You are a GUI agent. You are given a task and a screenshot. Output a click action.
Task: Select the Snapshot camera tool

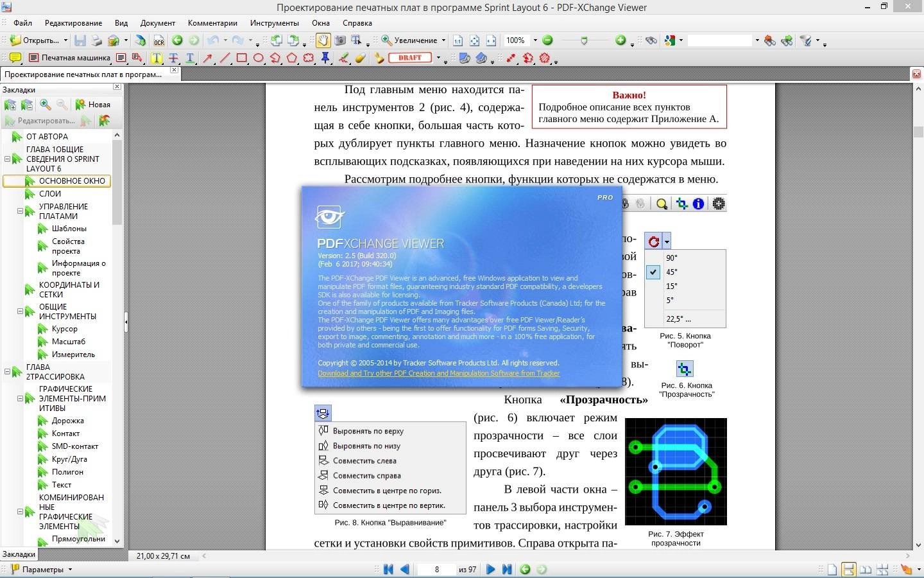click(x=340, y=40)
